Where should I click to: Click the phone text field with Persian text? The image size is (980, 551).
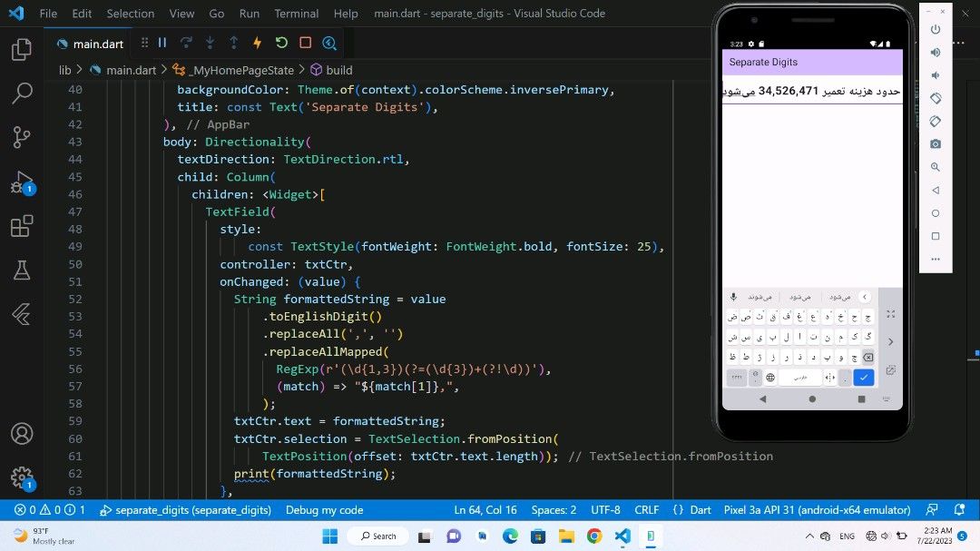812,92
